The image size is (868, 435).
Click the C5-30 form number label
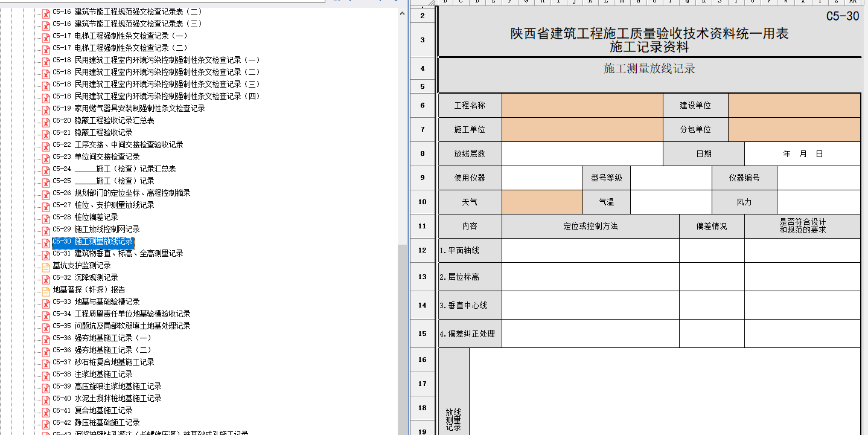click(843, 16)
